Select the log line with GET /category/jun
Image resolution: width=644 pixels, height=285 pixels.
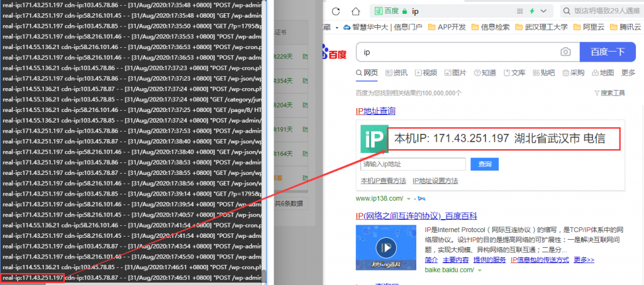pyautogui.click(x=131, y=99)
